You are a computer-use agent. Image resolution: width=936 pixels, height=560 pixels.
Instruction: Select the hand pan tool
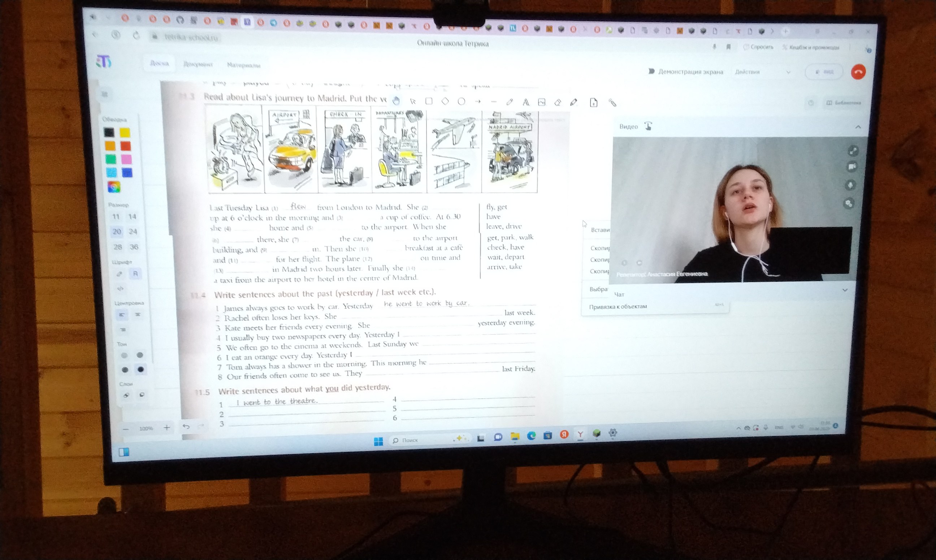click(396, 101)
